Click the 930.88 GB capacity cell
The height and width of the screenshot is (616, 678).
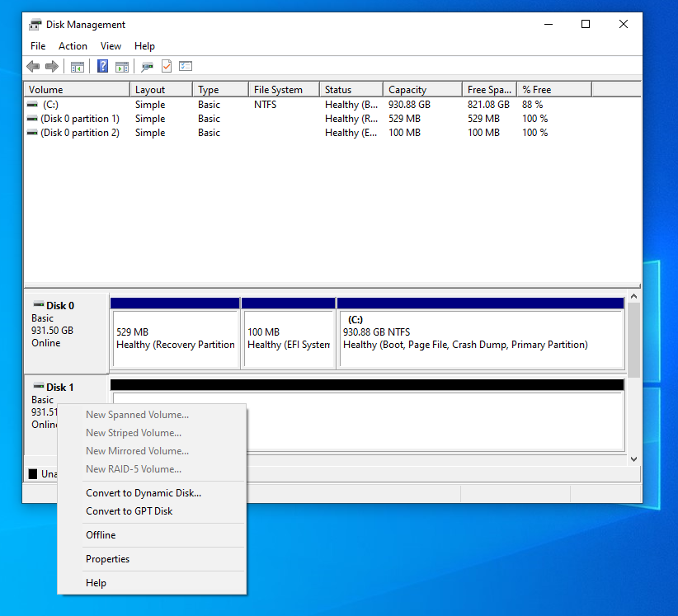(x=409, y=105)
